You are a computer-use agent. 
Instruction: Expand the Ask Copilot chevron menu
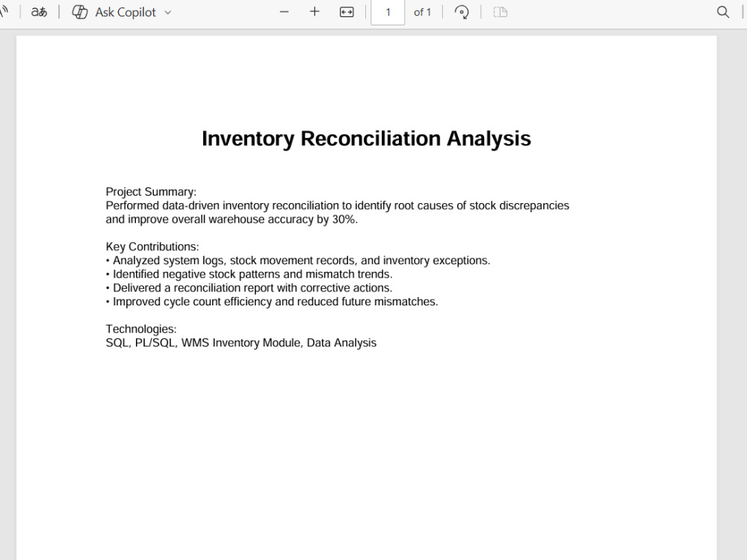(x=169, y=12)
